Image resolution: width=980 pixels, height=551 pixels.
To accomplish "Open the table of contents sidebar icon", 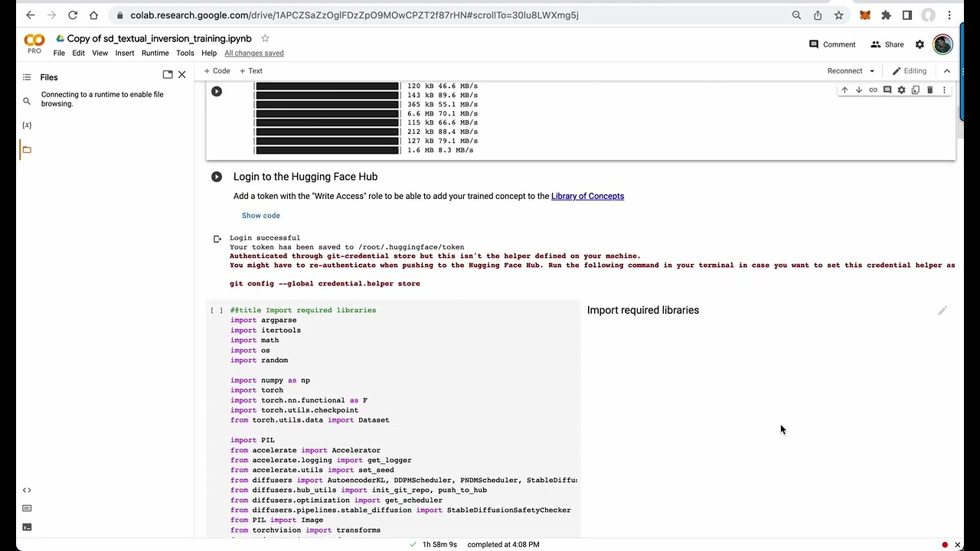I will (27, 77).
